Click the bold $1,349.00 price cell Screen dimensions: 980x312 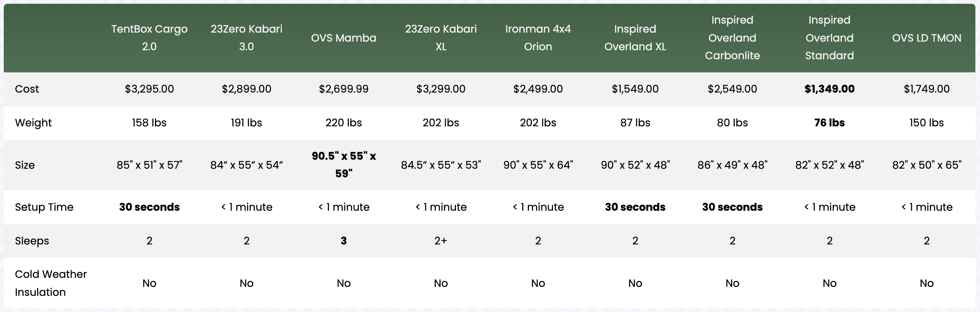[x=830, y=89]
